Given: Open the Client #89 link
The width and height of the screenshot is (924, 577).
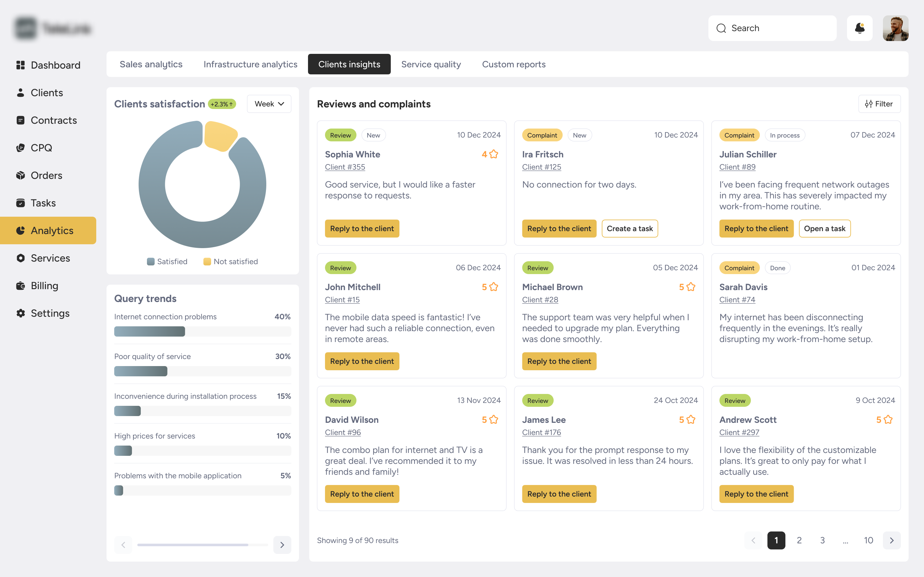Looking at the screenshot, I should click(x=737, y=167).
